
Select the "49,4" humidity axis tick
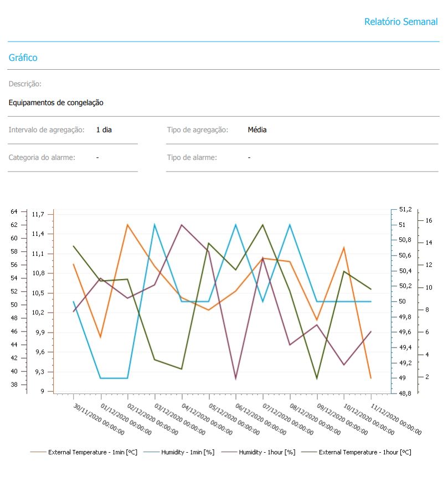(x=405, y=348)
